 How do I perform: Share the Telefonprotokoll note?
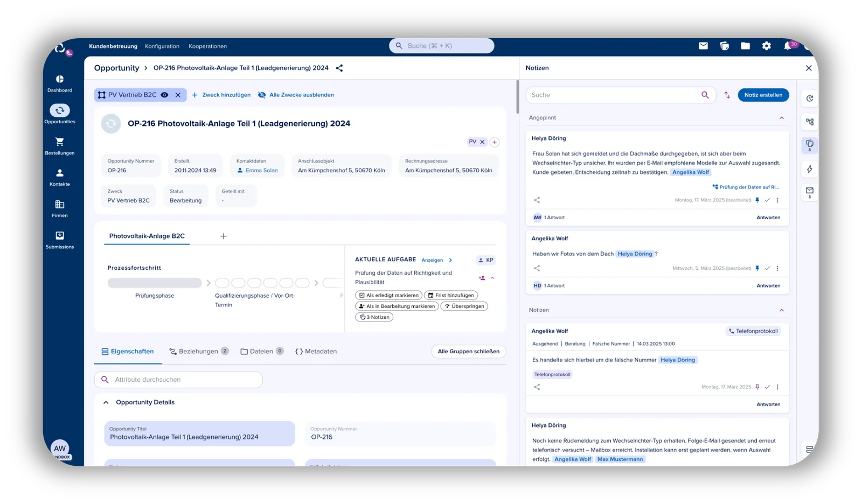click(x=537, y=387)
